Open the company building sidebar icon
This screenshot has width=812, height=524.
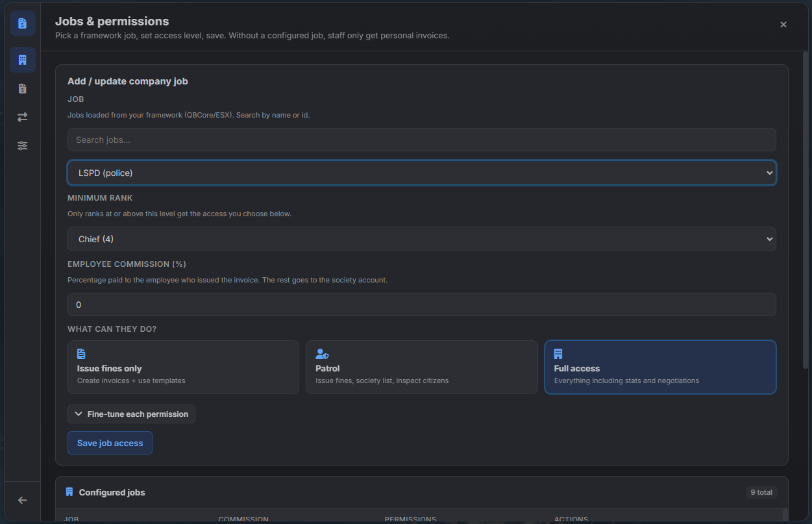pos(23,60)
